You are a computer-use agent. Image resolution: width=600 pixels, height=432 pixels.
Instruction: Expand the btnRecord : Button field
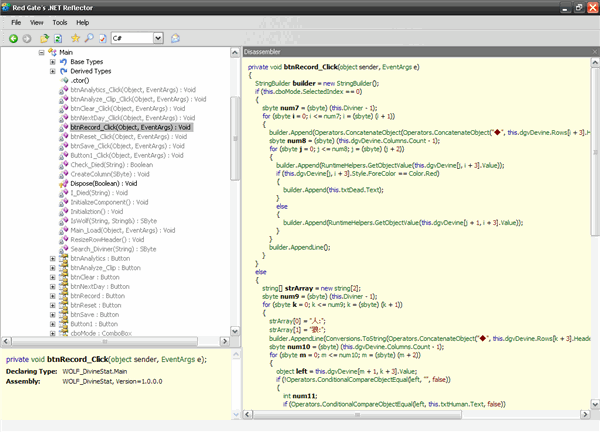tap(53, 296)
